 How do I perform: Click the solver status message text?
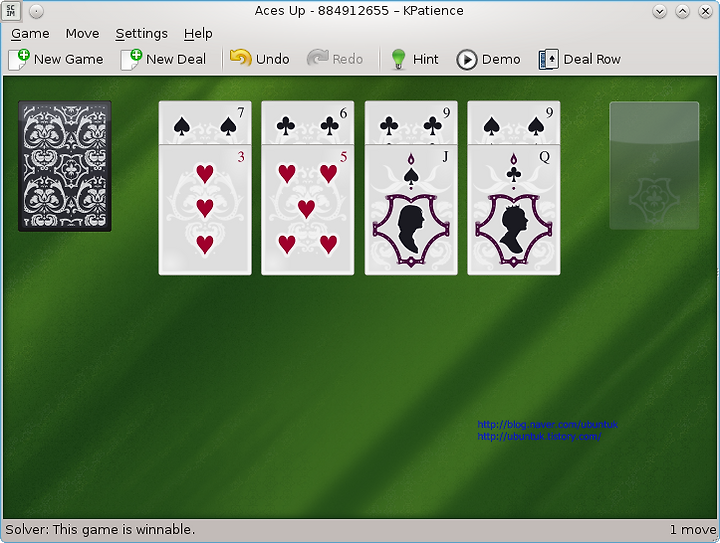pos(100,529)
